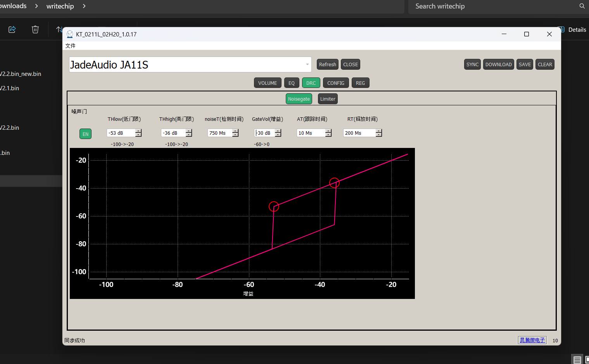
Task: Expand the chevron after writechip in breadcrumb
Action: pyautogui.click(x=84, y=6)
